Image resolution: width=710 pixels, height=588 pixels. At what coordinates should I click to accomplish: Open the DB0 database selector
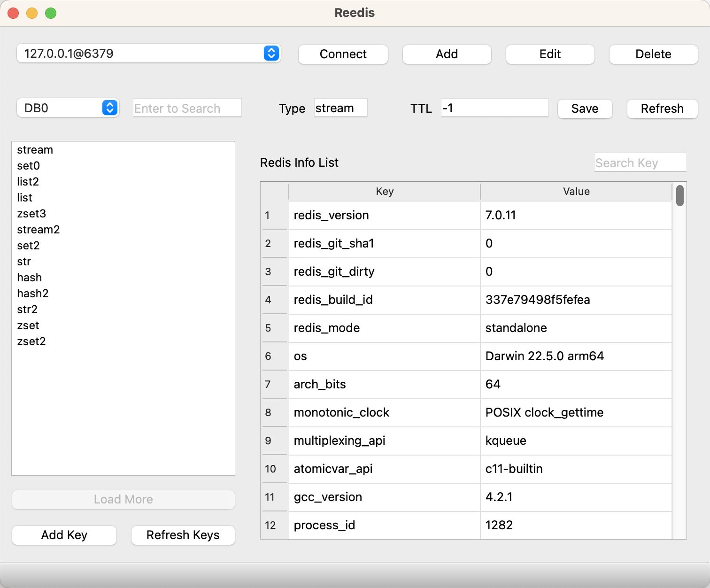pos(68,108)
